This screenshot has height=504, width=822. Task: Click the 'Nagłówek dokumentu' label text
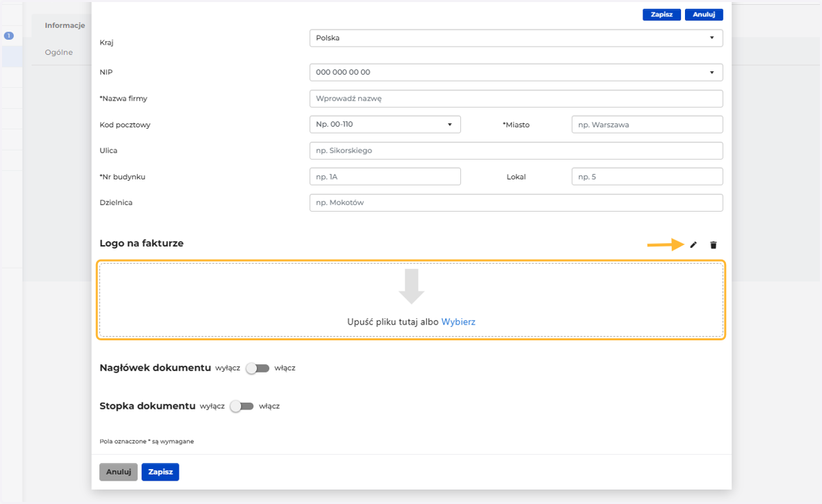point(155,368)
